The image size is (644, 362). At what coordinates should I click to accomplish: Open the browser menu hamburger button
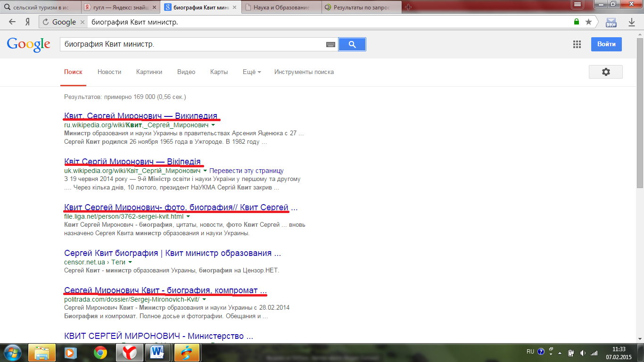pyautogui.click(x=578, y=4)
